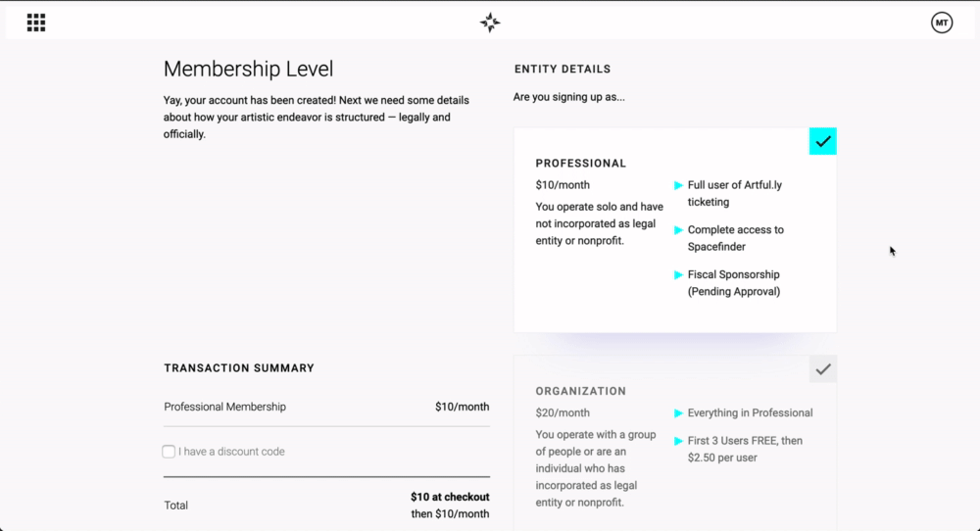Click the arrow beside Full user of Artful.ly
The width and height of the screenshot is (980, 531).
coord(678,185)
